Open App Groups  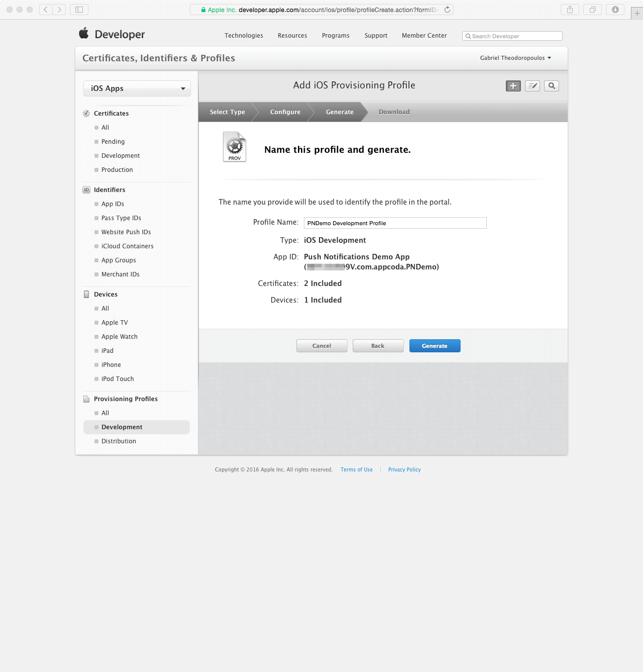click(119, 260)
